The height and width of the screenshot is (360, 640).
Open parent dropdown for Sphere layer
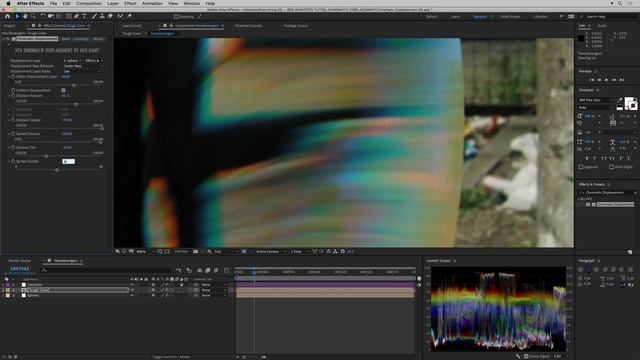(x=213, y=295)
